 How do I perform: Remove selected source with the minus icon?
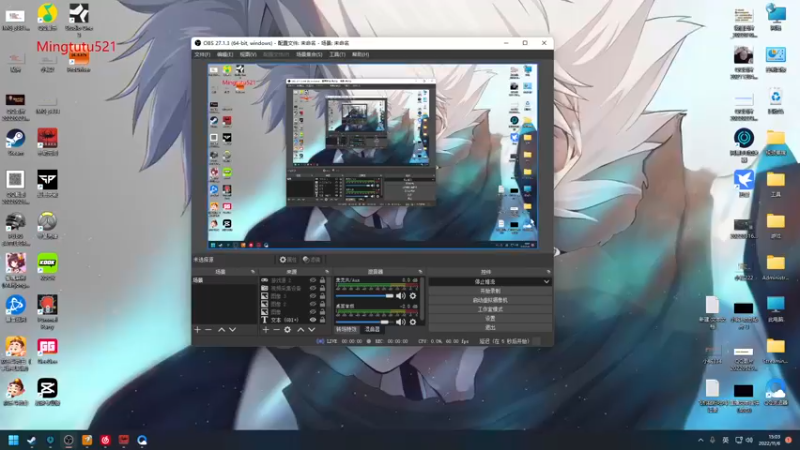(276, 330)
